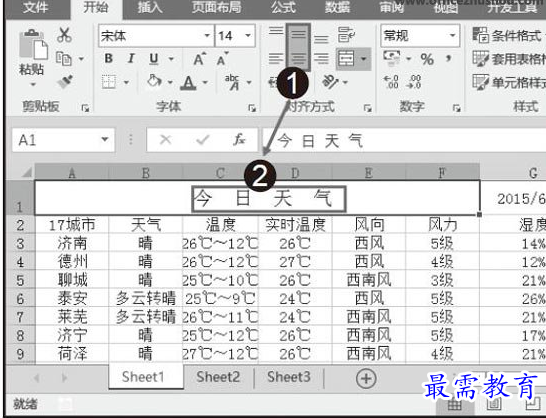Click Decrease Decimal icon
This screenshot has width=546, height=418.
pyautogui.click(x=414, y=82)
